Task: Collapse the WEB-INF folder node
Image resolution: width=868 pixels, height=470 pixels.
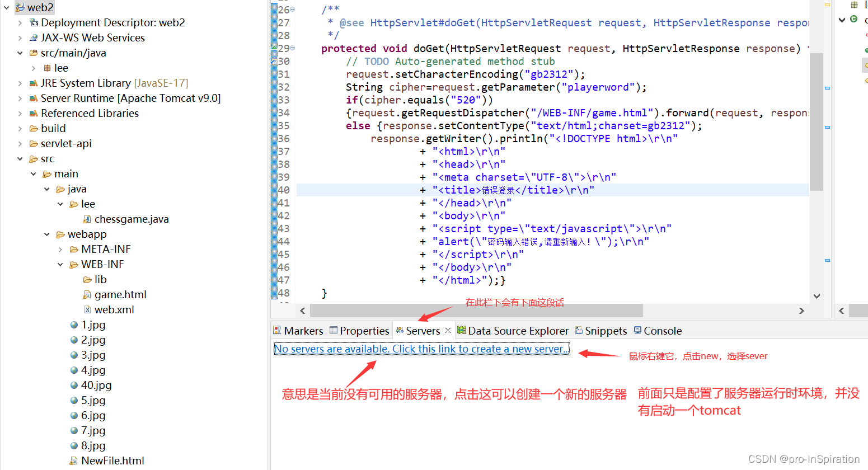Action: click(60, 265)
